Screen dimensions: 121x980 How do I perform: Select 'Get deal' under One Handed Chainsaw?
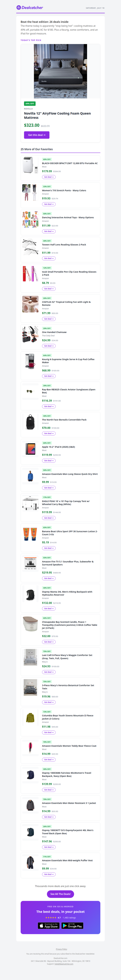(x=48, y=346)
